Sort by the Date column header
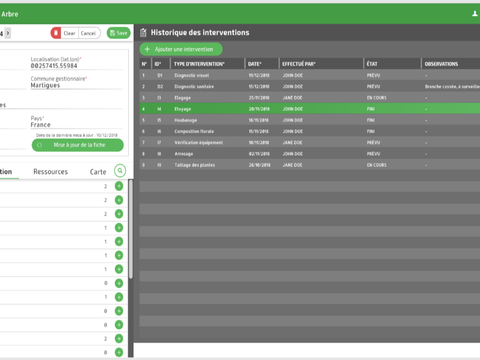 262,64
